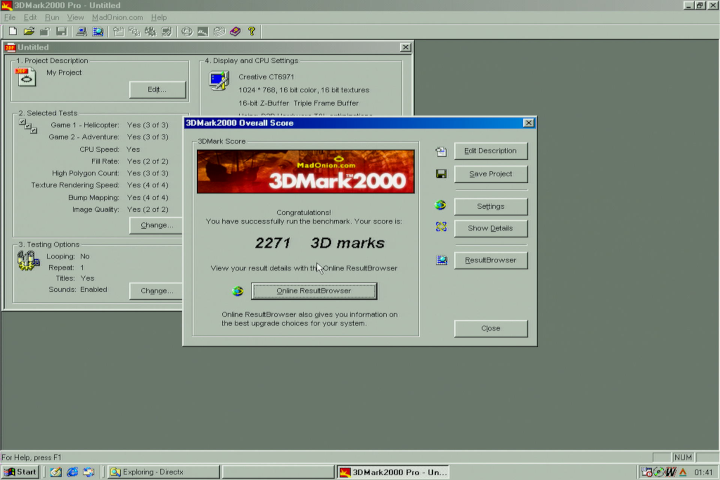Viewport: 720px width, 480px height.
Task: Close the Untitled project window via X
Action: click(405, 47)
